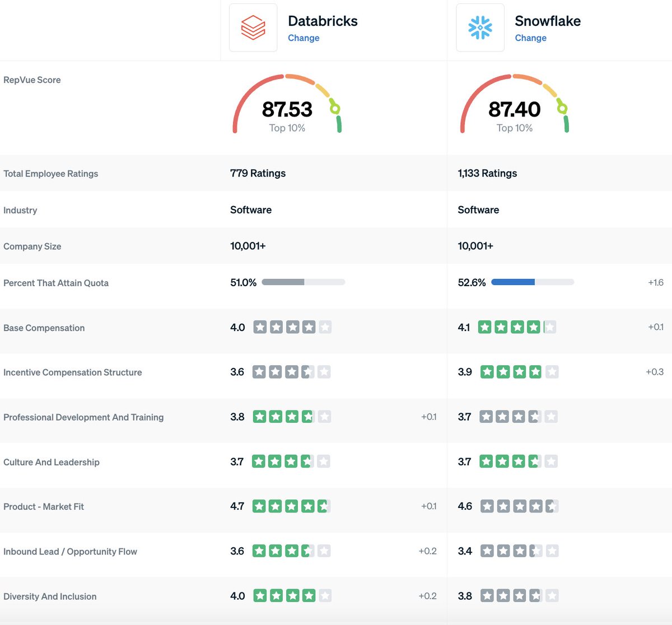Click the Product - Market Fit label

pos(43,507)
